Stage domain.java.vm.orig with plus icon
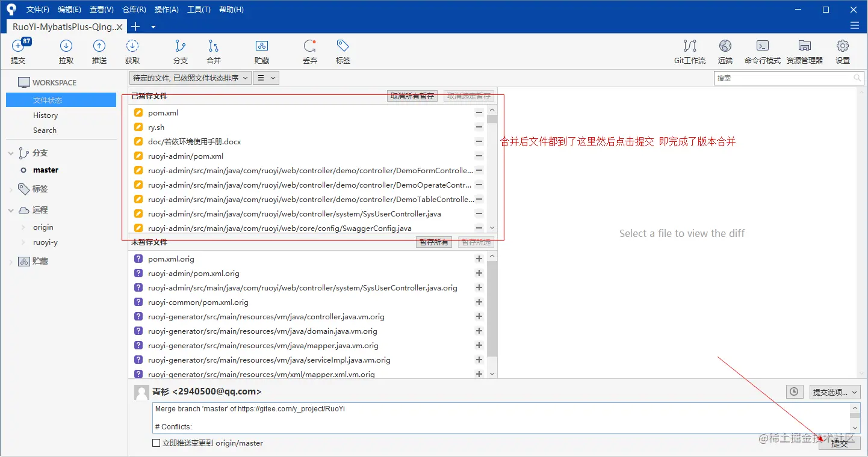Screen dimensions: 868x457 (x=479, y=331)
